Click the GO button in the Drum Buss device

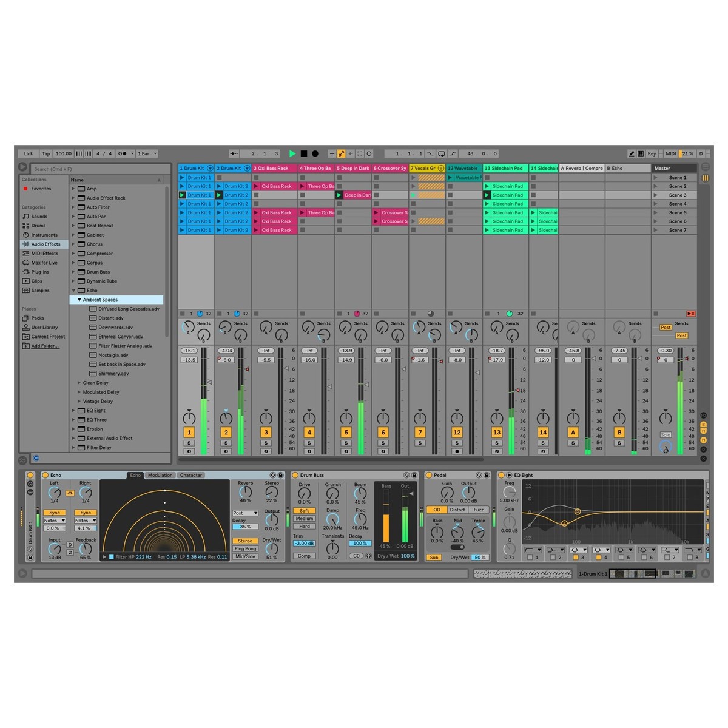click(x=356, y=556)
